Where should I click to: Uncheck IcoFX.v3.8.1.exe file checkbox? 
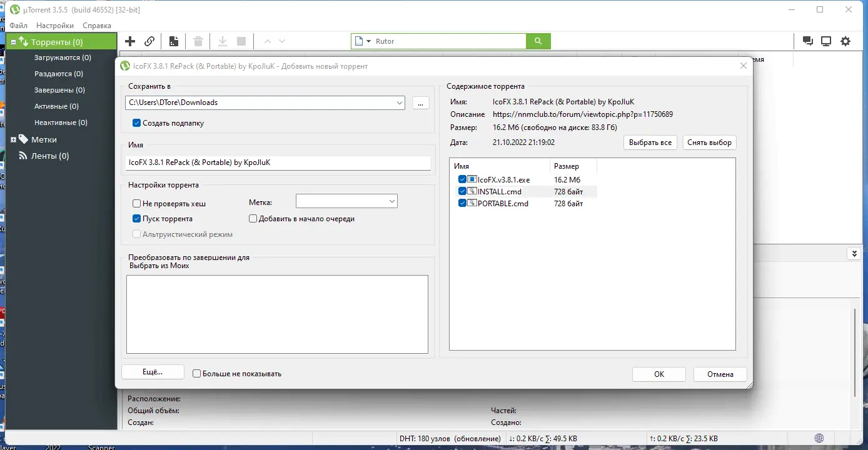[463, 179]
